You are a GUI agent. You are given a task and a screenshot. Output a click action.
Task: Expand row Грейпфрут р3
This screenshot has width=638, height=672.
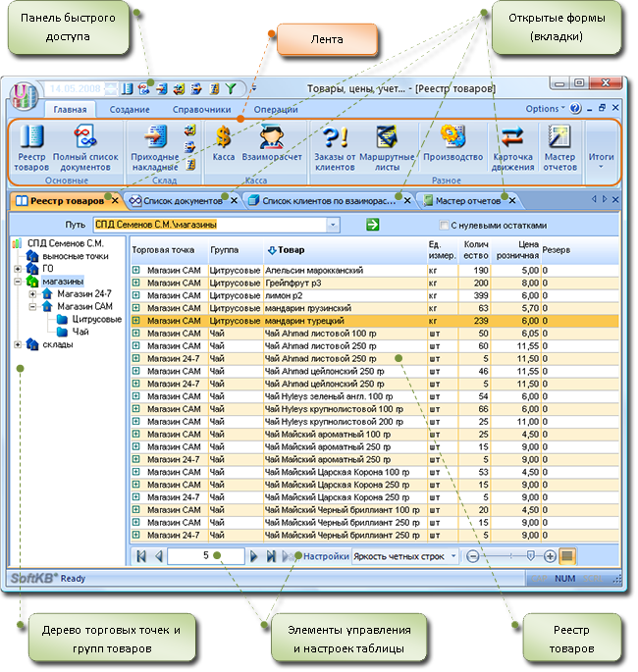click(136, 283)
